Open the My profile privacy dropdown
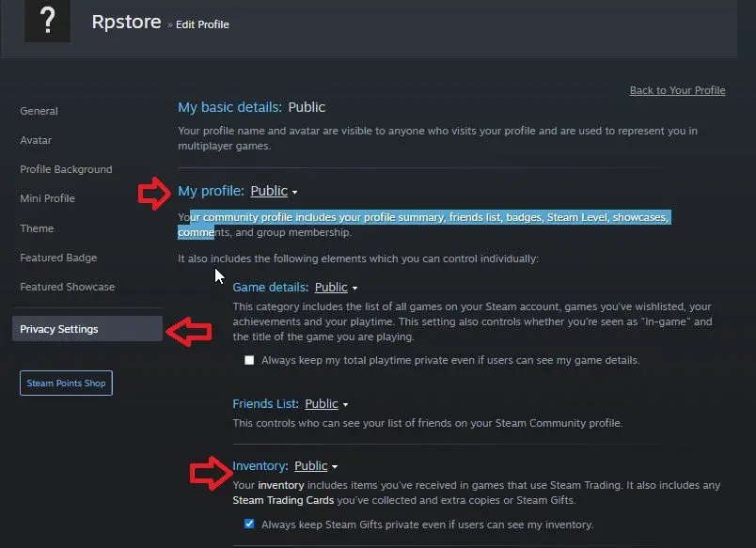This screenshot has height=548, width=756. pos(274,192)
